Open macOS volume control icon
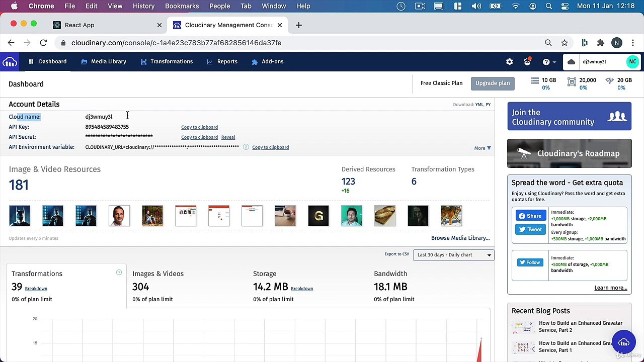The image size is (644, 362). (476, 6)
